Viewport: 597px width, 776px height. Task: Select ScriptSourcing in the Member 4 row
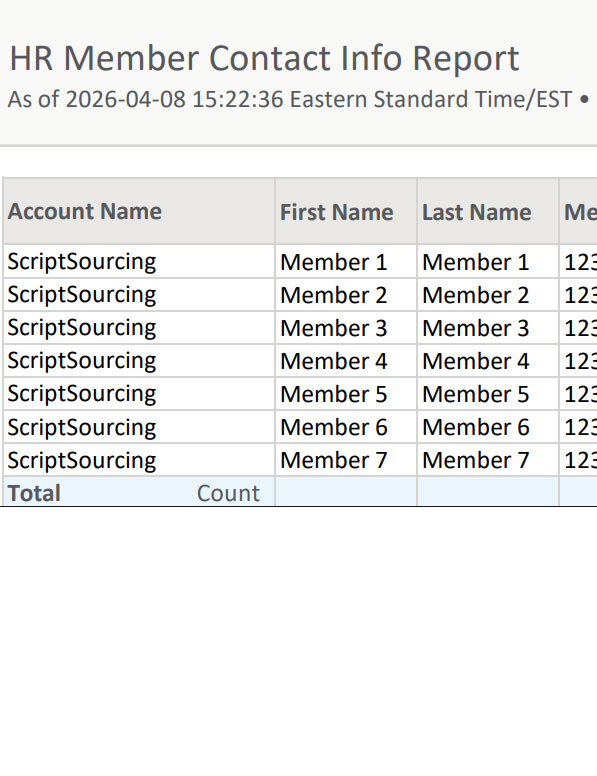(82, 361)
